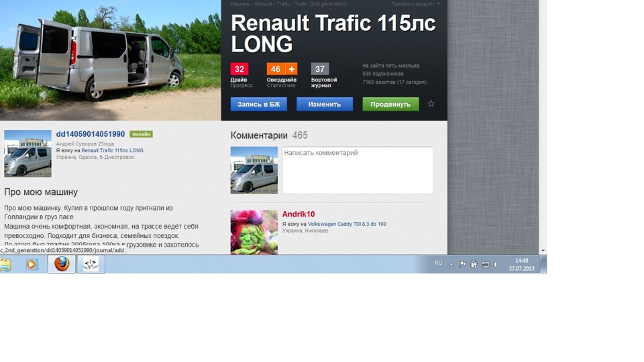Screen dimensions: 644x362
Task: Open the dd14059014051990 profile link
Action: [91, 134]
